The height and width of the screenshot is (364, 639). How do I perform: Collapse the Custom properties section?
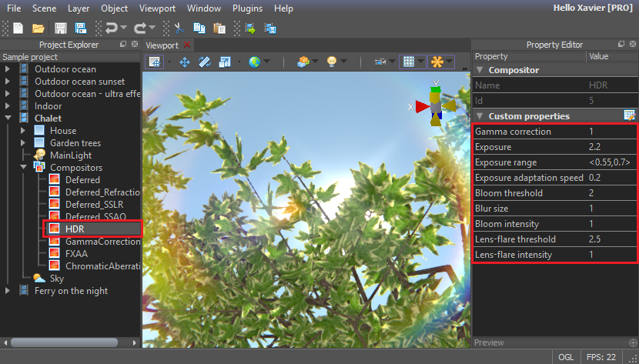pyautogui.click(x=480, y=116)
